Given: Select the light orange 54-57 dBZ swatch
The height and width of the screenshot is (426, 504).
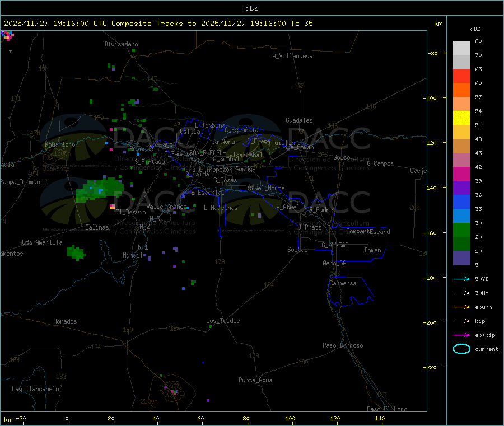Looking at the screenshot, I should [x=461, y=104].
